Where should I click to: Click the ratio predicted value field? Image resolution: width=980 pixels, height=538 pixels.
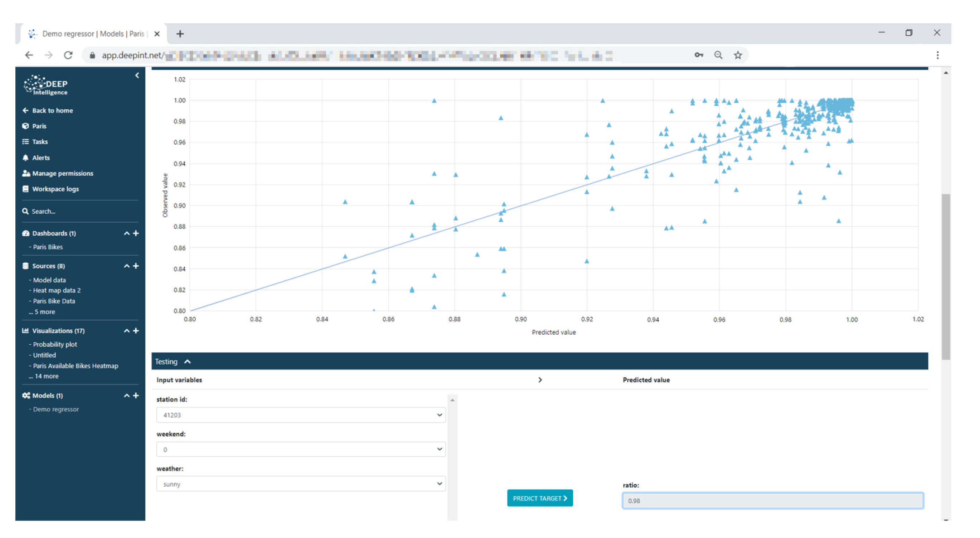[772, 501]
